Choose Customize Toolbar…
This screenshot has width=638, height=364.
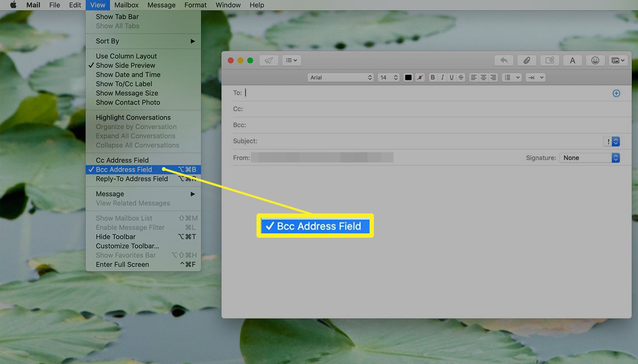pos(143,246)
